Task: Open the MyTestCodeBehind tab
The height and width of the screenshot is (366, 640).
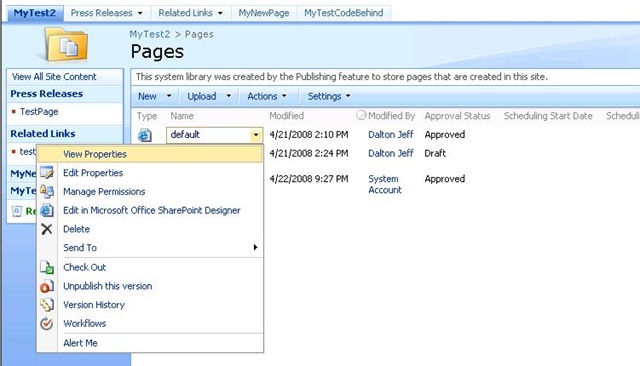Action: 344,13
